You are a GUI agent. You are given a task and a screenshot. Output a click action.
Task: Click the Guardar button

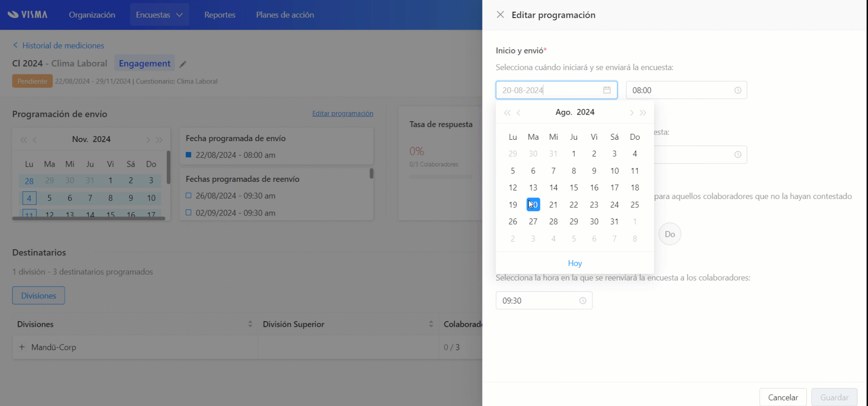coord(834,397)
